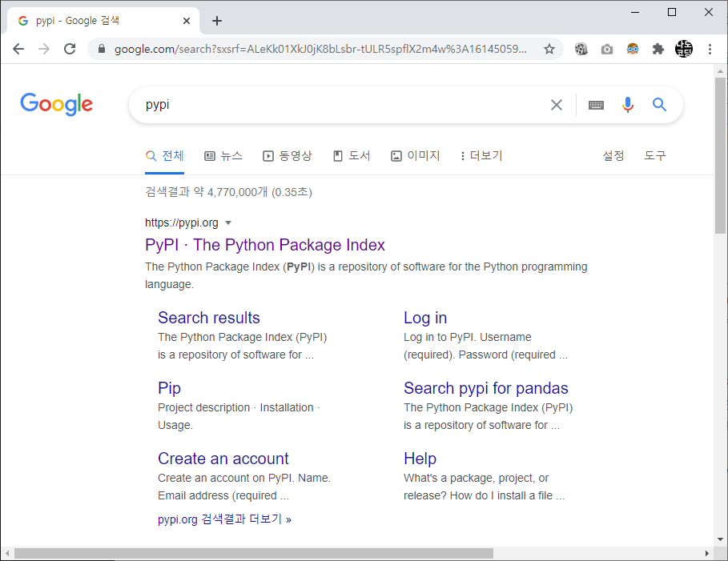Open the Pip sitelink
The width and height of the screenshot is (728, 561).
click(x=170, y=388)
